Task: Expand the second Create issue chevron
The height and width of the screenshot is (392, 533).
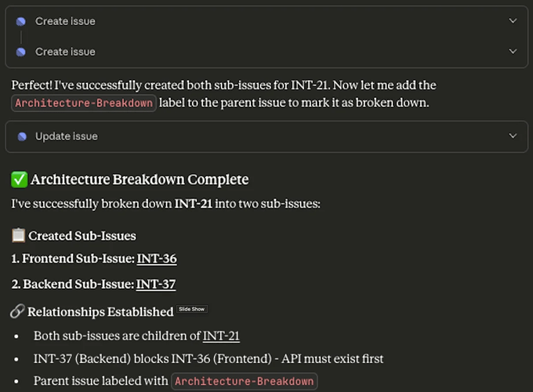Action: 513,52
